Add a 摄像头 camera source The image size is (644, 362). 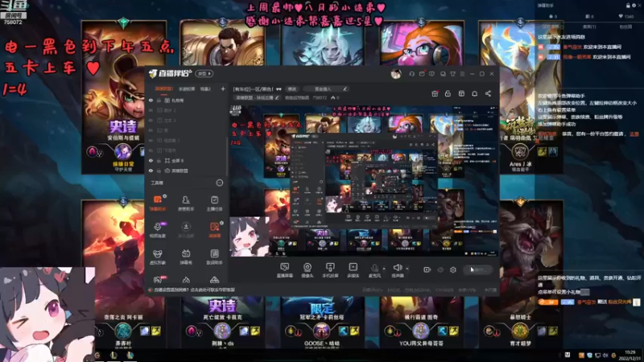(x=308, y=270)
